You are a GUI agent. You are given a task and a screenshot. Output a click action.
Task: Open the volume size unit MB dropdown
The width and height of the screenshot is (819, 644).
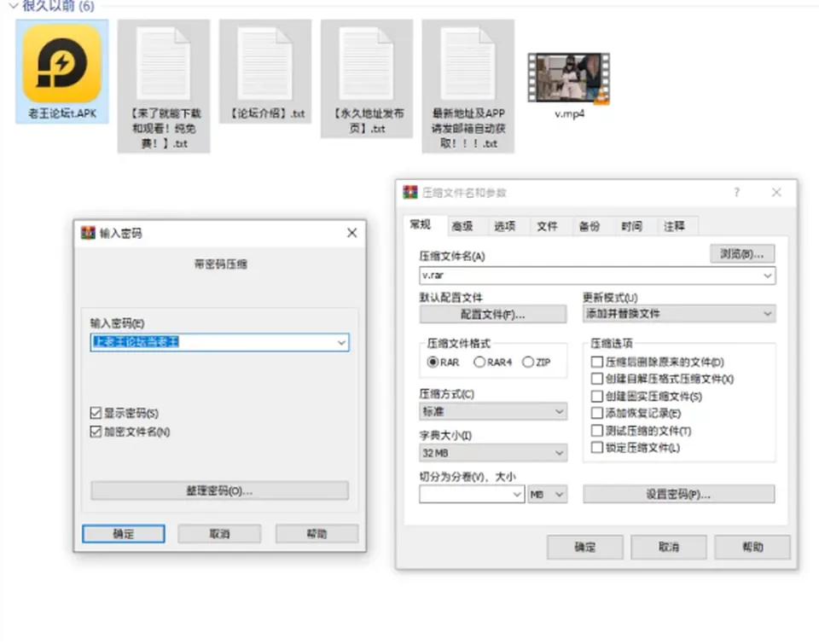tap(547, 494)
